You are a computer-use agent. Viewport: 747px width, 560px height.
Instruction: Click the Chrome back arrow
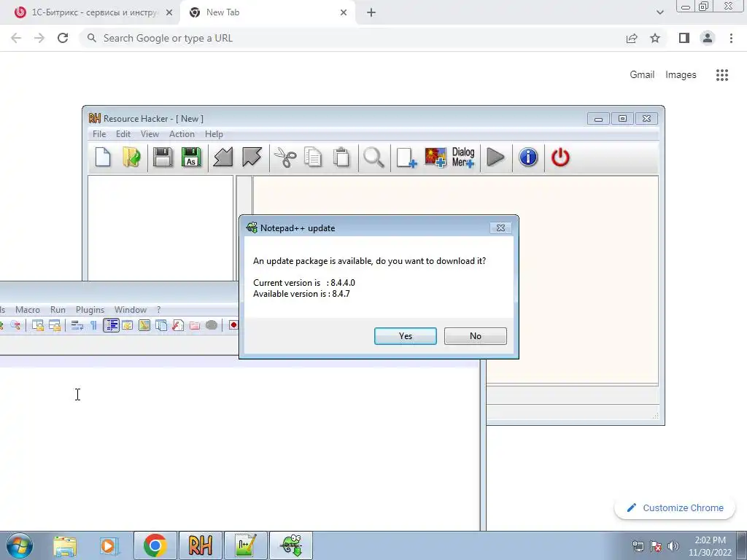click(16, 38)
